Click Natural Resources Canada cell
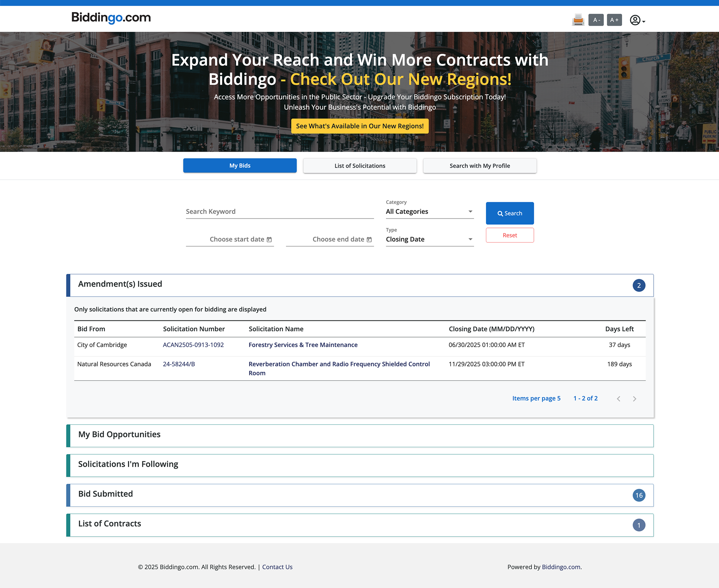719x588 pixels. tap(114, 364)
